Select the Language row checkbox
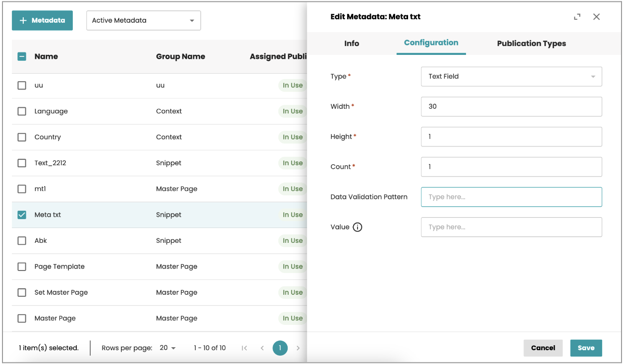This screenshot has width=624, height=364. (x=22, y=111)
